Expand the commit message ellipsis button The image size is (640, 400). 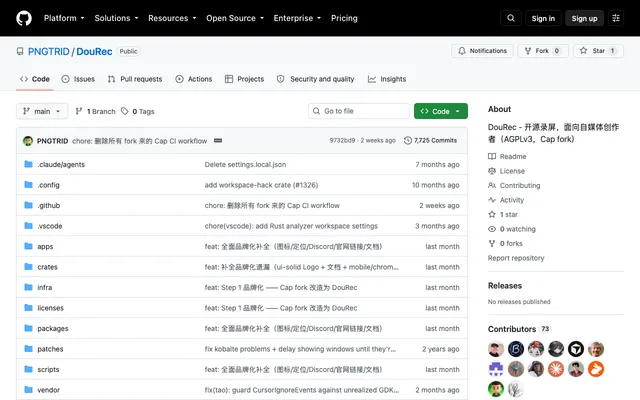tap(218, 140)
